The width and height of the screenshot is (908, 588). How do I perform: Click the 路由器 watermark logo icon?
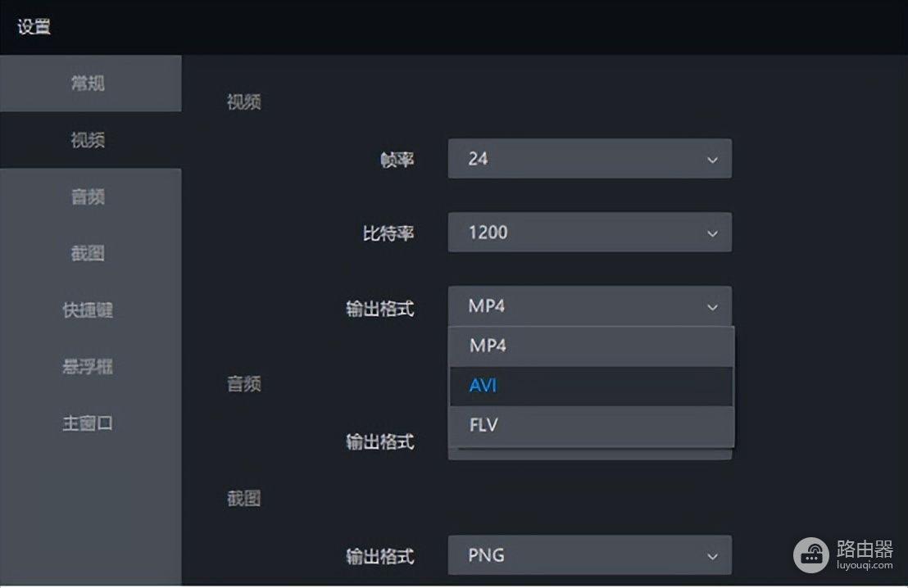coord(810,554)
